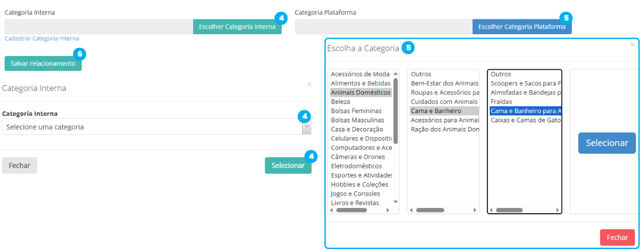Click Salvar relacionamento button

click(43, 63)
